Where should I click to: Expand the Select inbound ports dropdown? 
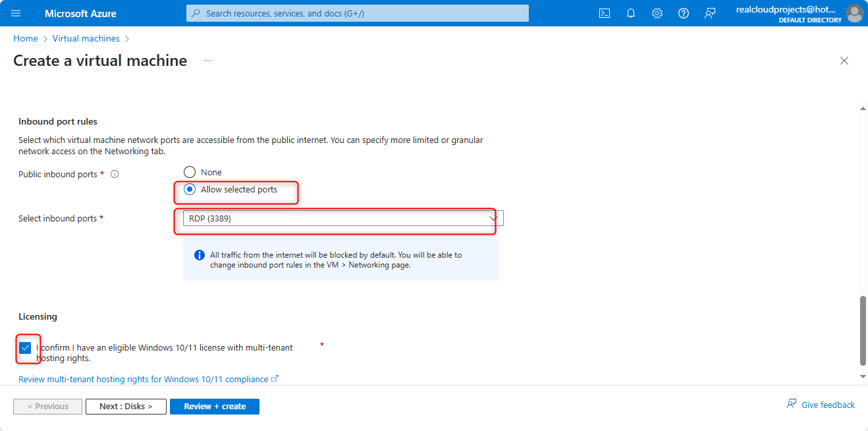(x=342, y=219)
